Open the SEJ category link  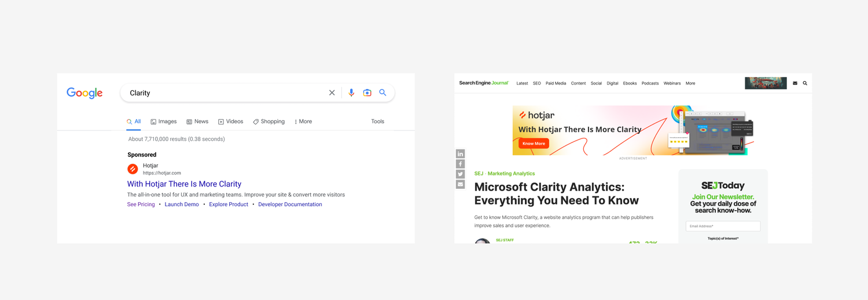pyautogui.click(x=479, y=174)
